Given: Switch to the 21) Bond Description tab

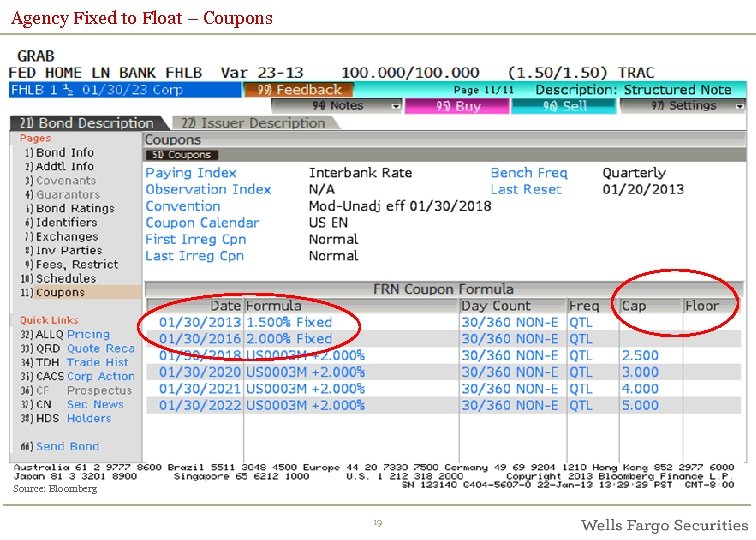Looking at the screenshot, I should [x=87, y=123].
